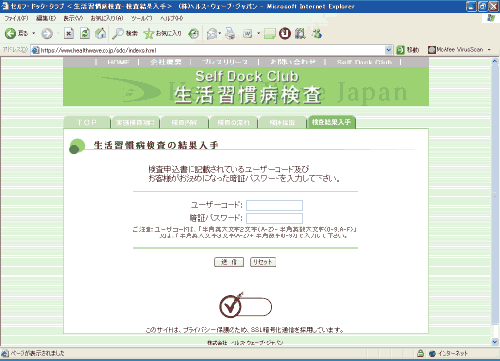Screen dimensions: 500x361
Task: Click the Stop loading icon
Action: click(x=69, y=33)
